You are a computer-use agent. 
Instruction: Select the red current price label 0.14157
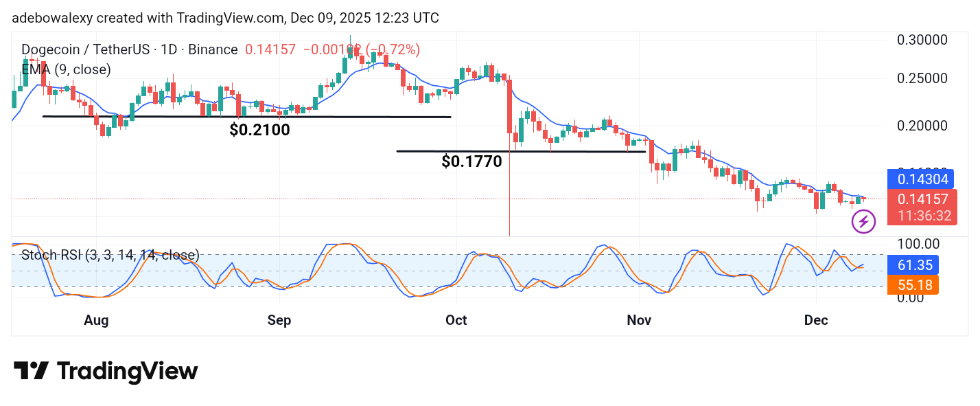point(921,199)
